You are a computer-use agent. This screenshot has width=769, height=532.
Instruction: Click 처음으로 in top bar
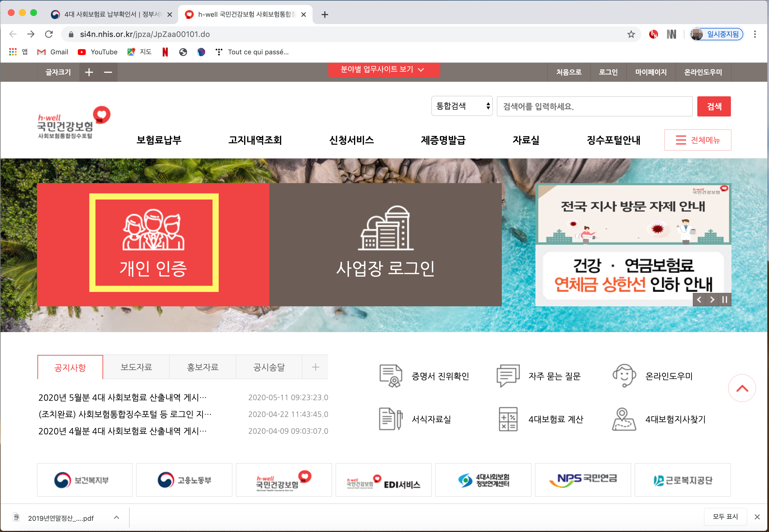[569, 72]
